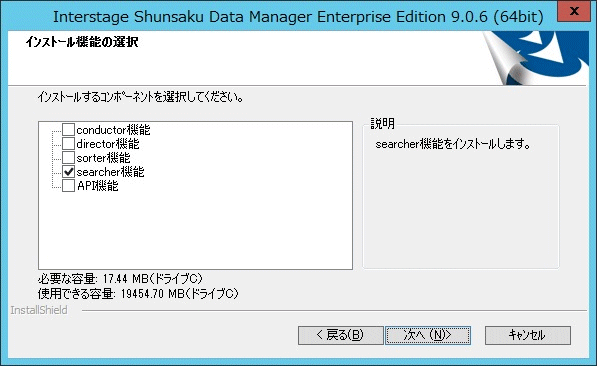Click the 説明 description panel text
Image resolution: width=597 pixels, height=366 pixels.
[x=453, y=144]
